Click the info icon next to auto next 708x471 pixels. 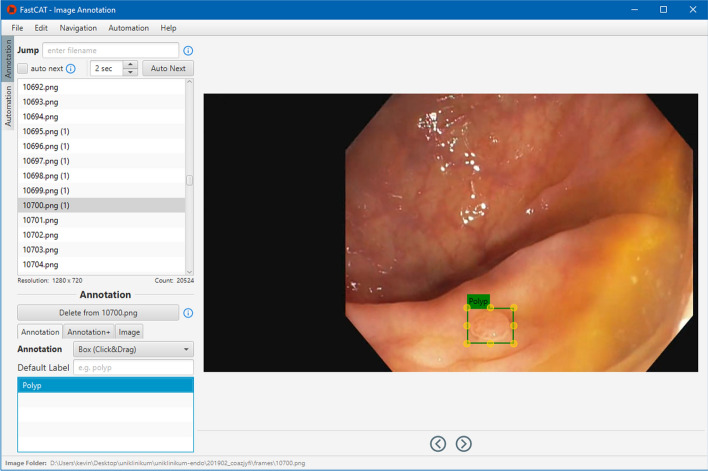coord(71,69)
